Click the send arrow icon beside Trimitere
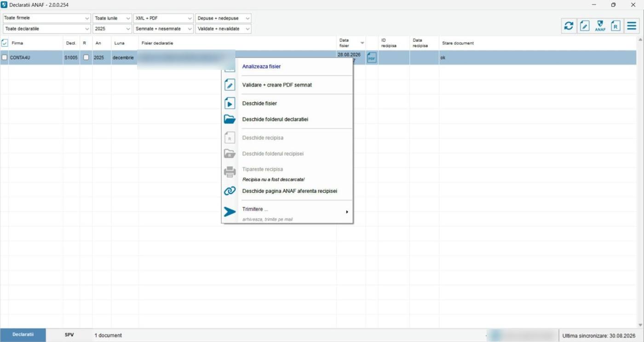644x342 pixels. point(230,212)
